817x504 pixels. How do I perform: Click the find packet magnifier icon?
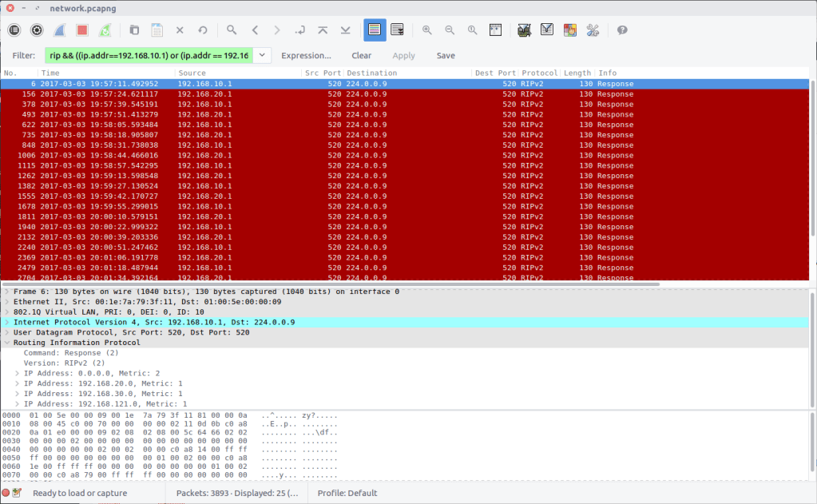232,30
